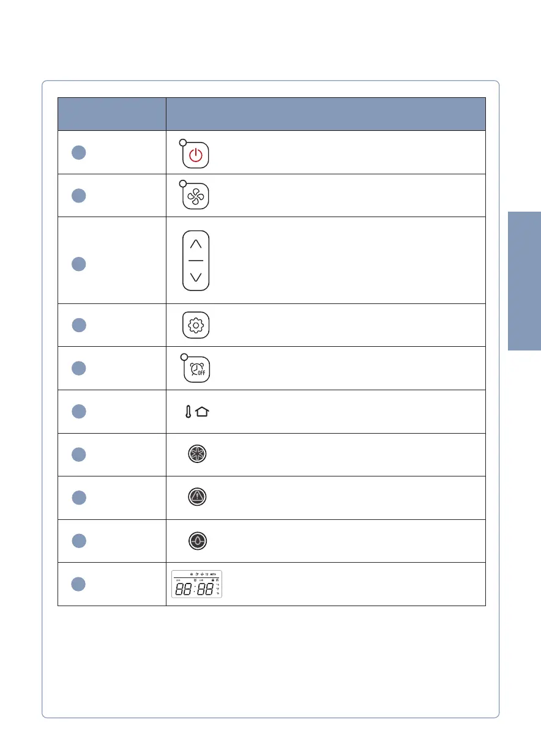The width and height of the screenshot is (541, 756).
Task: Click the snowflake defrost indicator
Action: click(x=196, y=454)
